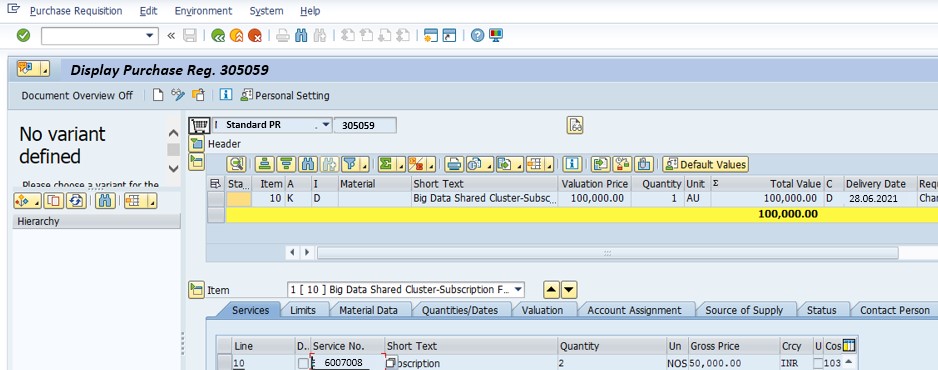Open the Standard PR document type dropdown
The height and width of the screenshot is (370, 938).
pyautogui.click(x=325, y=125)
